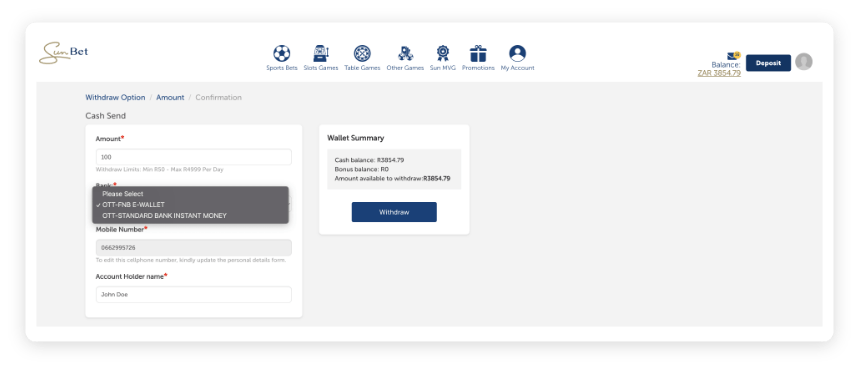Click the Table Games label
Image resolution: width=859 pixels, height=370 pixels.
362,68
